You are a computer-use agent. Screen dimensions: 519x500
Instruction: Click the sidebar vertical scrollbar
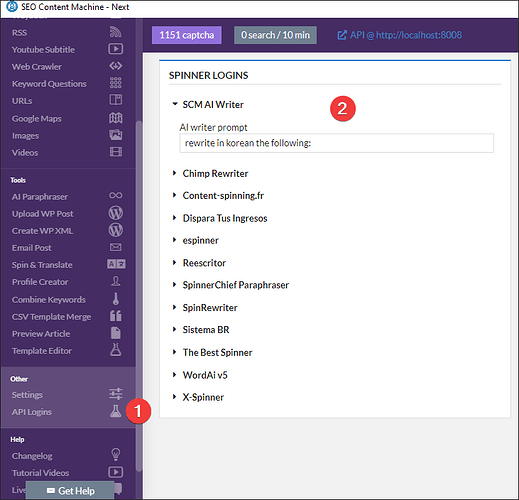139,296
